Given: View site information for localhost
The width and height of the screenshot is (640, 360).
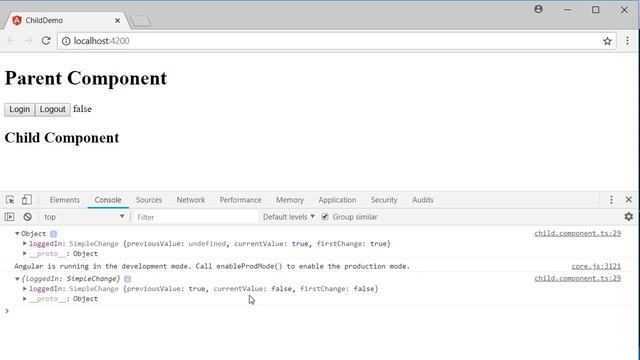Looking at the screenshot, I should point(66,41).
